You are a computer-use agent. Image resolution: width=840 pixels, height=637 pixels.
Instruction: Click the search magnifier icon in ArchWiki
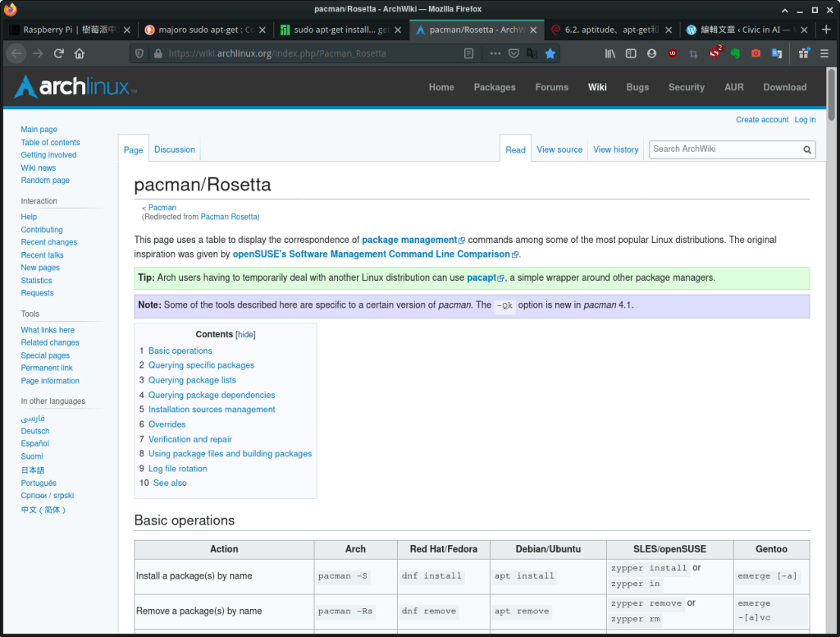[807, 149]
